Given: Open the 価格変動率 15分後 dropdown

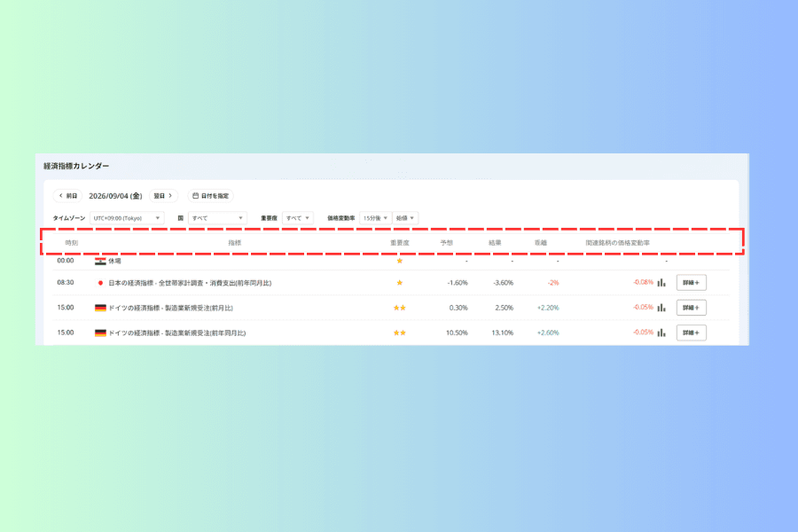Looking at the screenshot, I should pyautogui.click(x=376, y=218).
